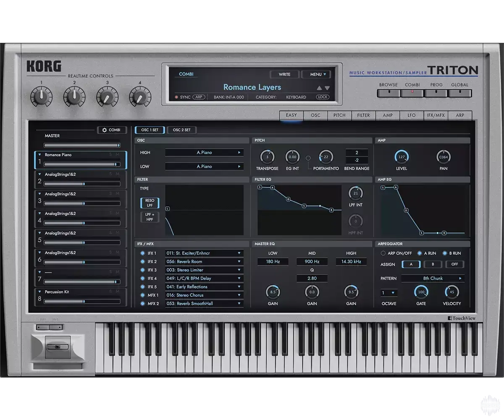Solo the Romance Piano timbre
This screenshot has height=420, width=504.
111,155
